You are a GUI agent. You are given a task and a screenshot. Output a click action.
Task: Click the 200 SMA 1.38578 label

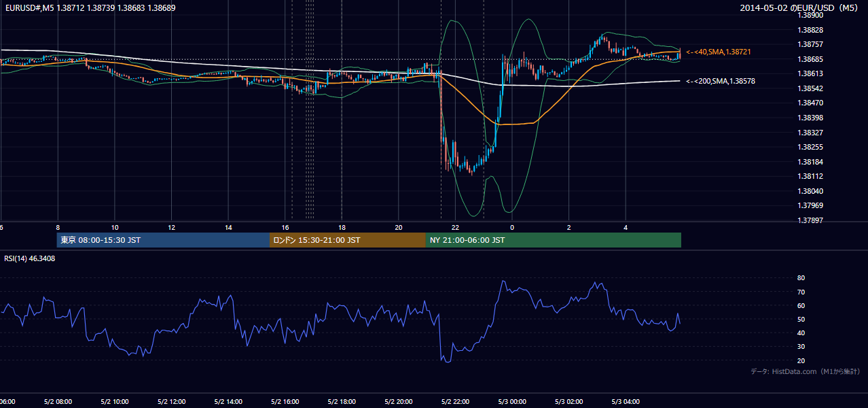point(721,81)
